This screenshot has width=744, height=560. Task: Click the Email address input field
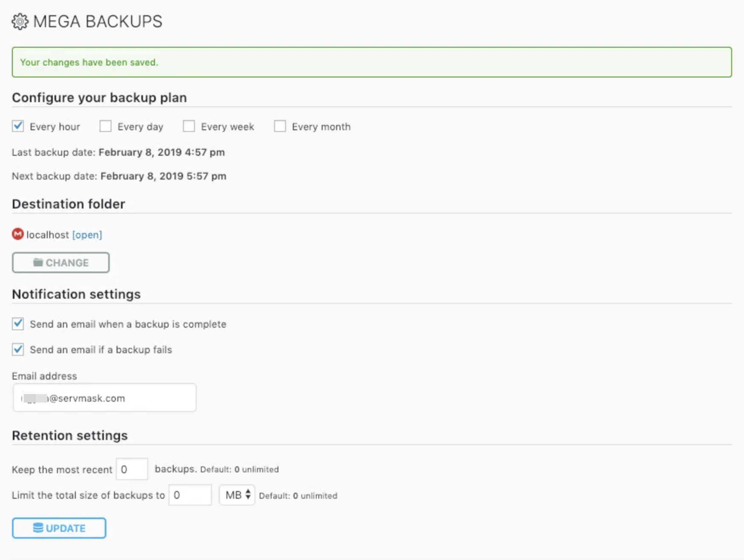[105, 398]
